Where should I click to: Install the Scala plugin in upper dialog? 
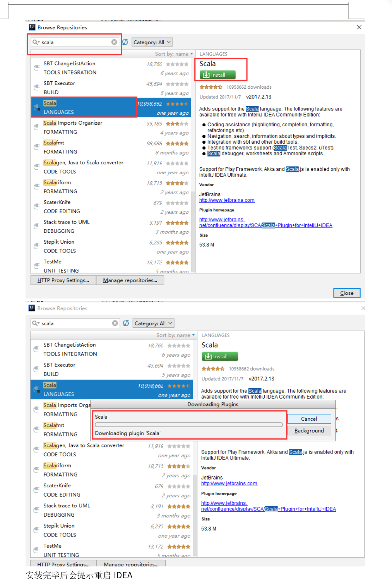pyautogui.click(x=217, y=75)
